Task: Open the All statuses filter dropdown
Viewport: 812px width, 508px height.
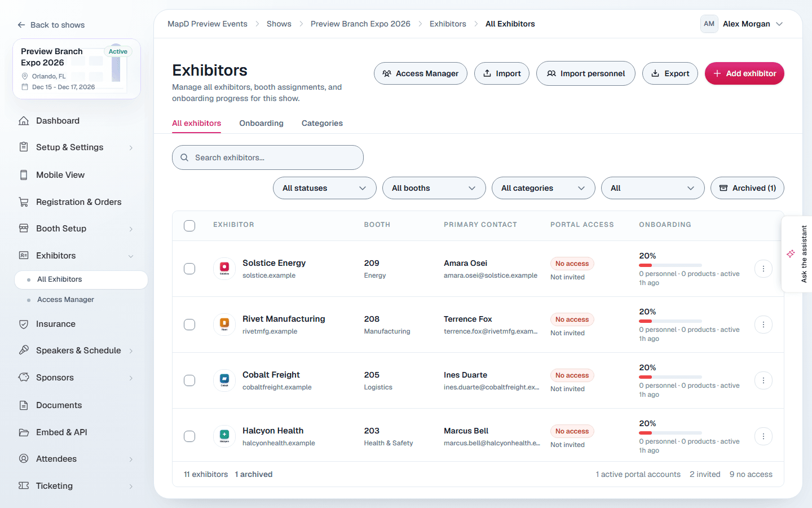Action: (325, 188)
